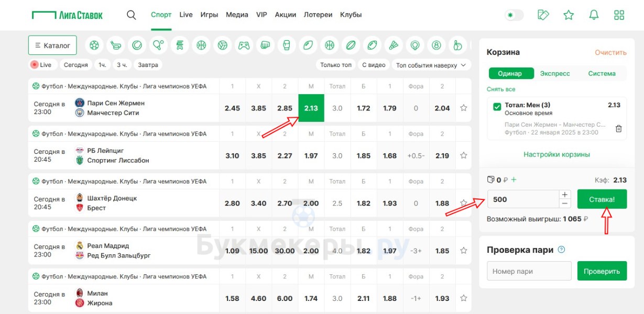Favorite the Реал Мадрид match star

click(463, 251)
